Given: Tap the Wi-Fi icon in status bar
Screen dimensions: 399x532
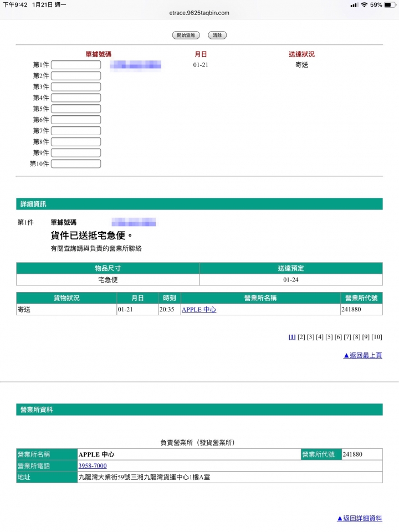Looking at the screenshot, I should click(364, 5).
